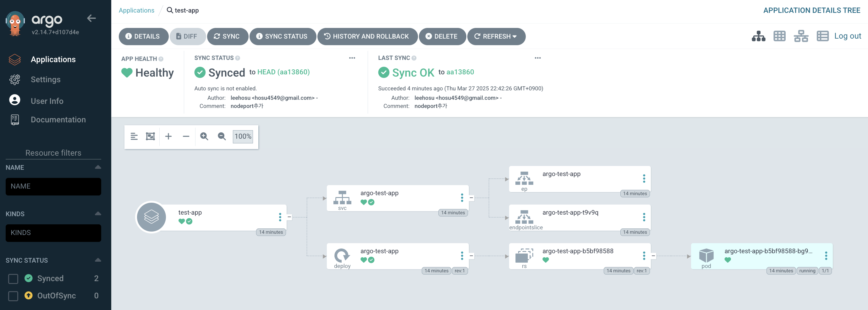Collapse NAME filter section

tap(98, 167)
